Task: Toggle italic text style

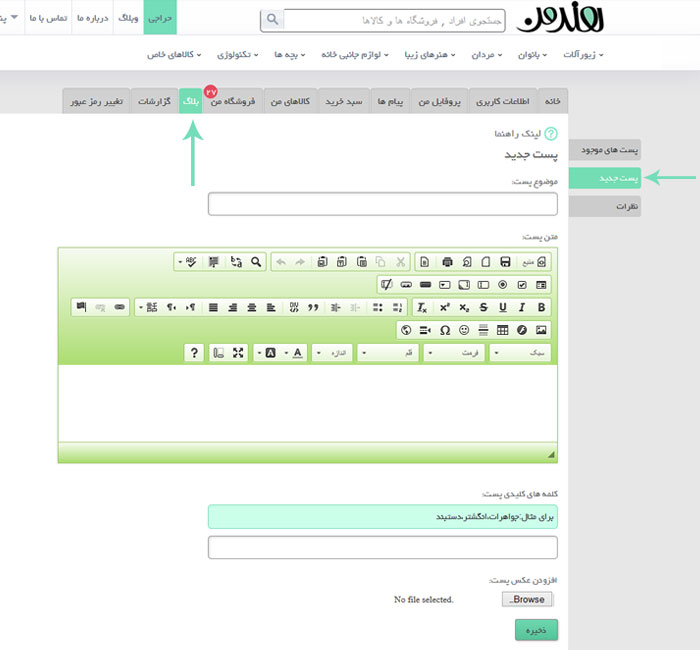Action: (x=522, y=307)
